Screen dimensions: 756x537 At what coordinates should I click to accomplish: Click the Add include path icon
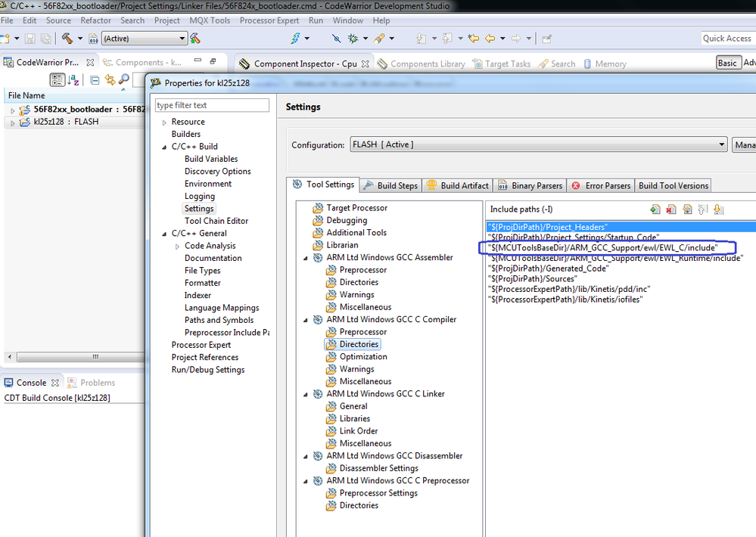pos(655,210)
